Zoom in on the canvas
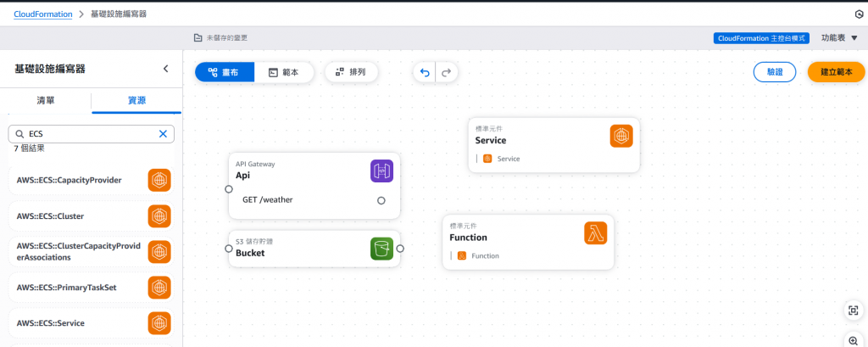 (x=854, y=340)
